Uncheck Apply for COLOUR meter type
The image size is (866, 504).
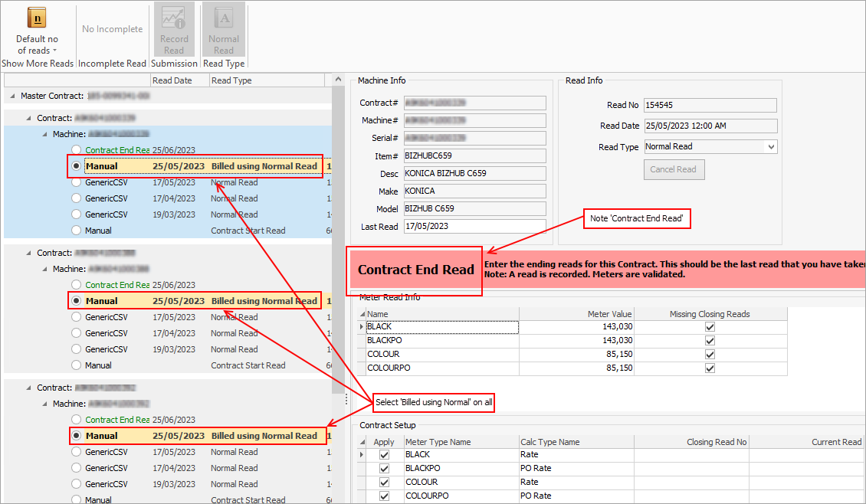[384, 483]
